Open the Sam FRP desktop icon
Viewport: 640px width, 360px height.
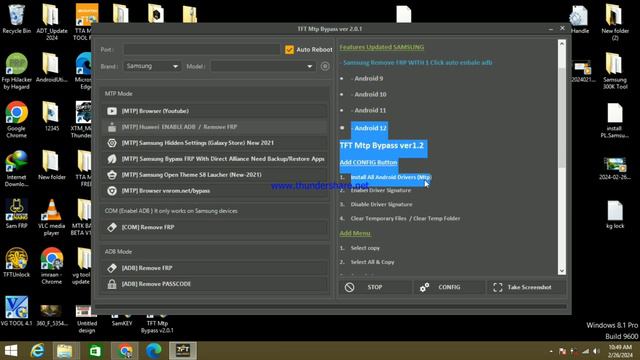coord(16,214)
